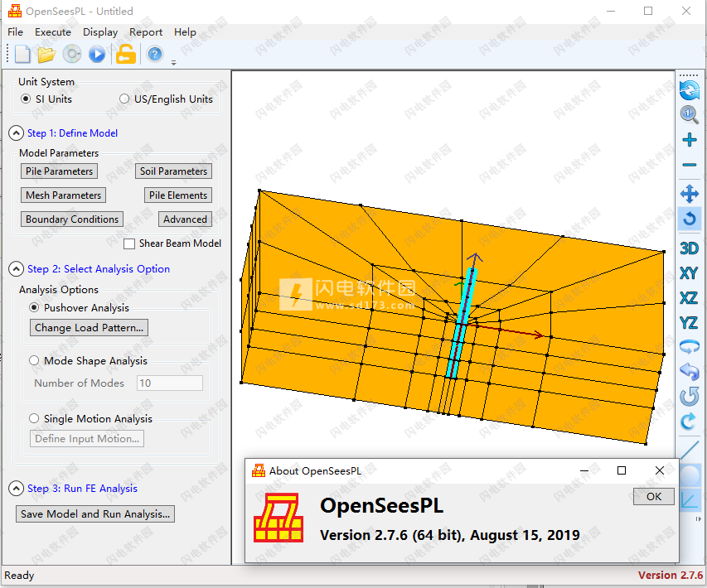Click Change Load Pattern button
707x588 pixels.
89,328
